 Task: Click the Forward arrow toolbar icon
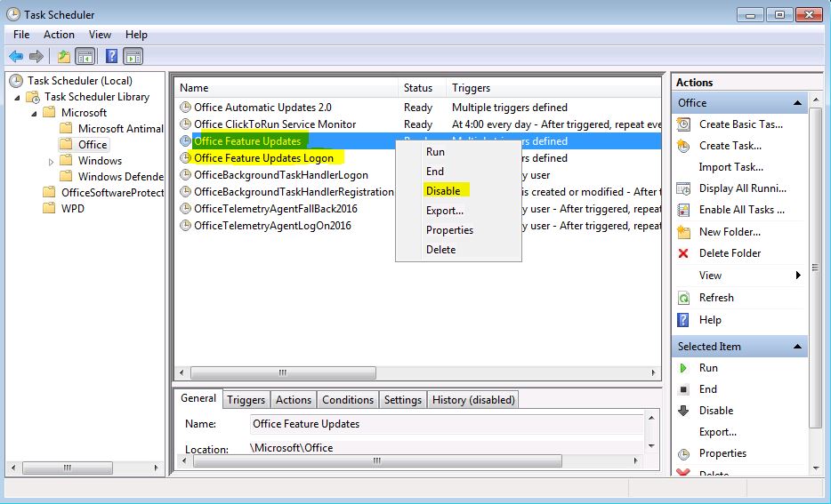click(x=36, y=56)
